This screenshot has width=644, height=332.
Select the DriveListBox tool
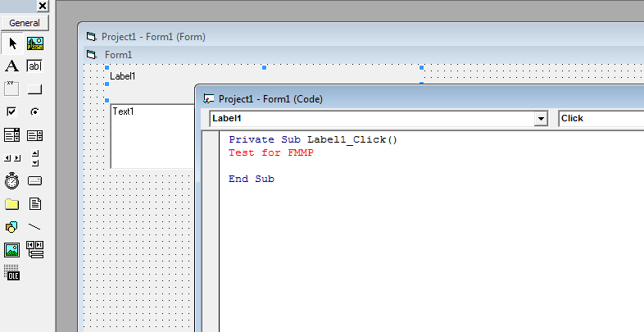point(35,181)
